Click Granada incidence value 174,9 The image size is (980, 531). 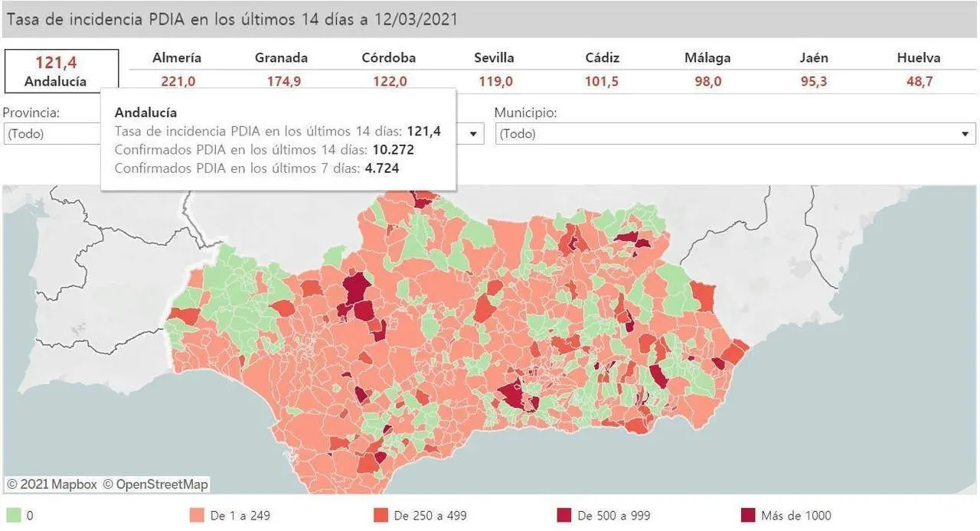[283, 82]
